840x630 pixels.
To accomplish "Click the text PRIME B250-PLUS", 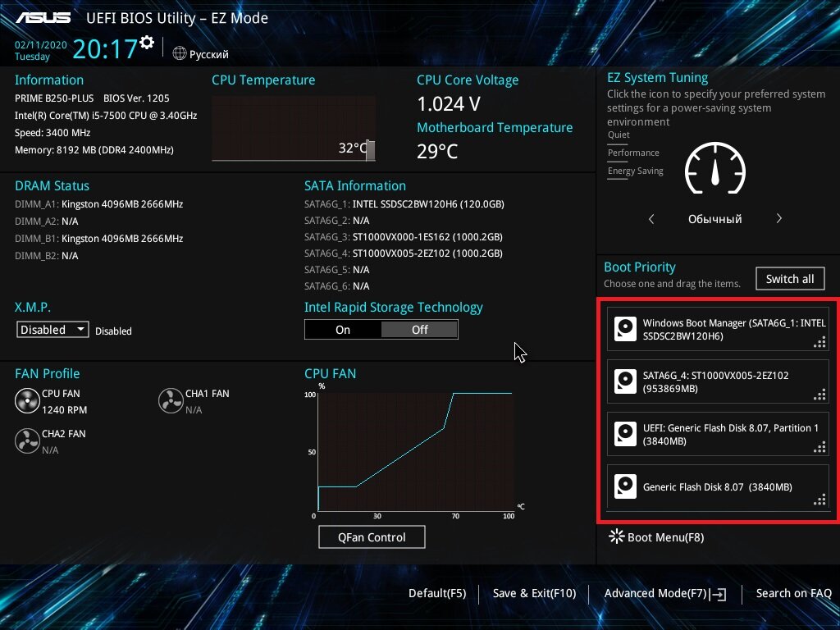I will click(54, 98).
